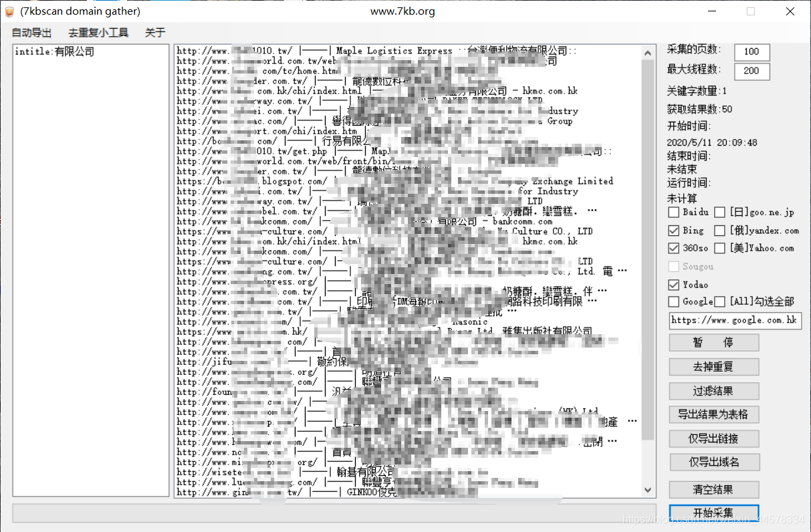This screenshot has width=811, height=532.
Task: Click the start time 2020/5/11 20:09:48
Action: pos(712,142)
